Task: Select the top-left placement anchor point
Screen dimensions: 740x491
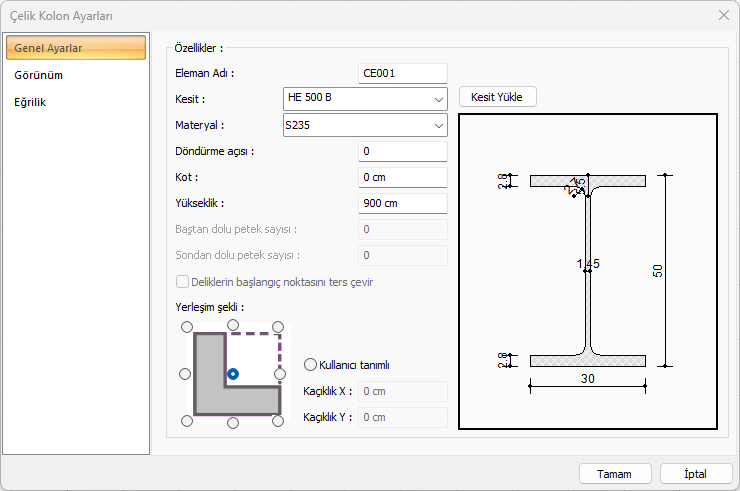Action: (x=186, y=327)
